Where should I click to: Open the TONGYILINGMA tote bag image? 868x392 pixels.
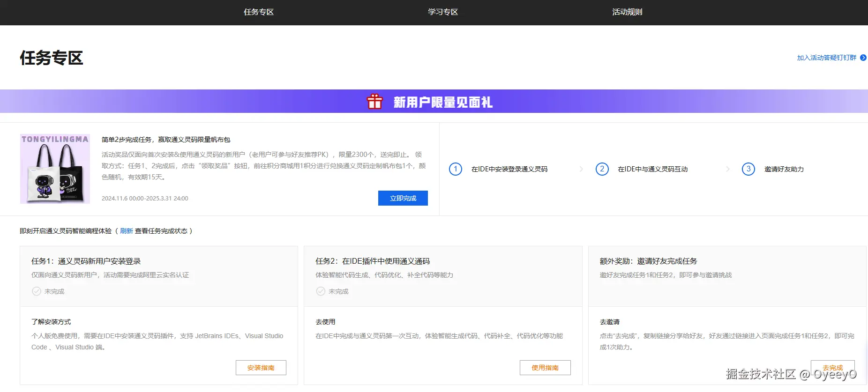click(x=55, y=169)
